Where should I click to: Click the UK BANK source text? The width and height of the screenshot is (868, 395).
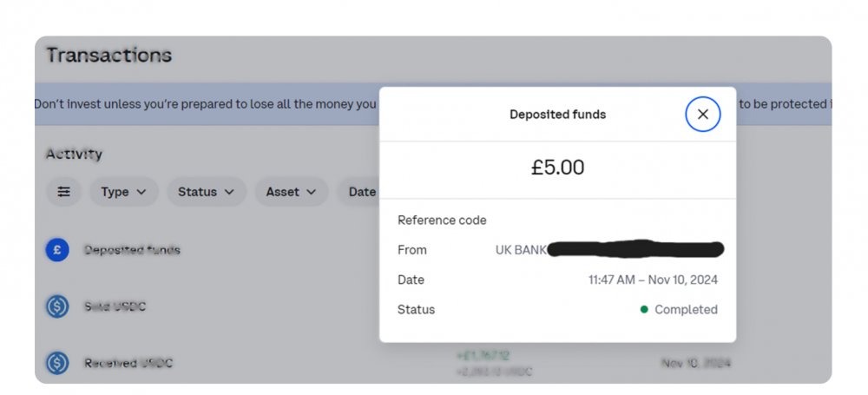(520, 250)
